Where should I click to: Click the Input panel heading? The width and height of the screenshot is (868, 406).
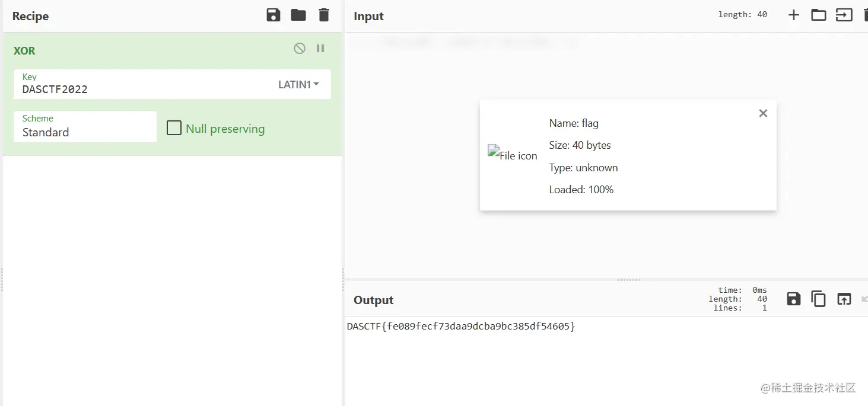tap(368, 17)
